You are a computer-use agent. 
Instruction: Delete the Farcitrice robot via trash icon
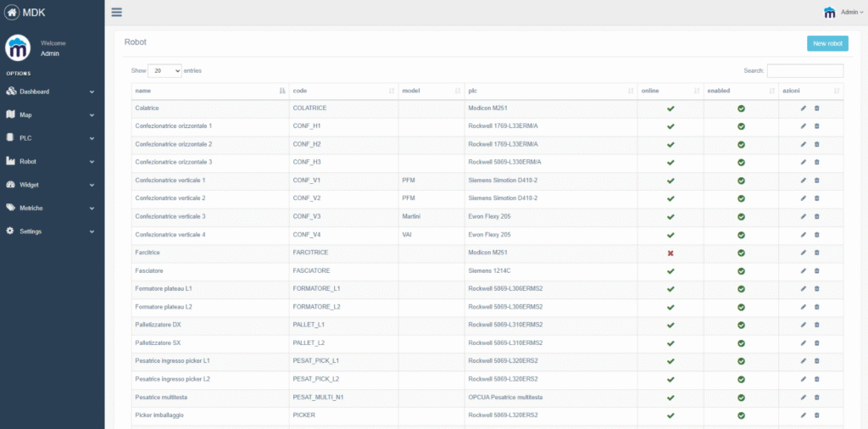coord(817,253)
